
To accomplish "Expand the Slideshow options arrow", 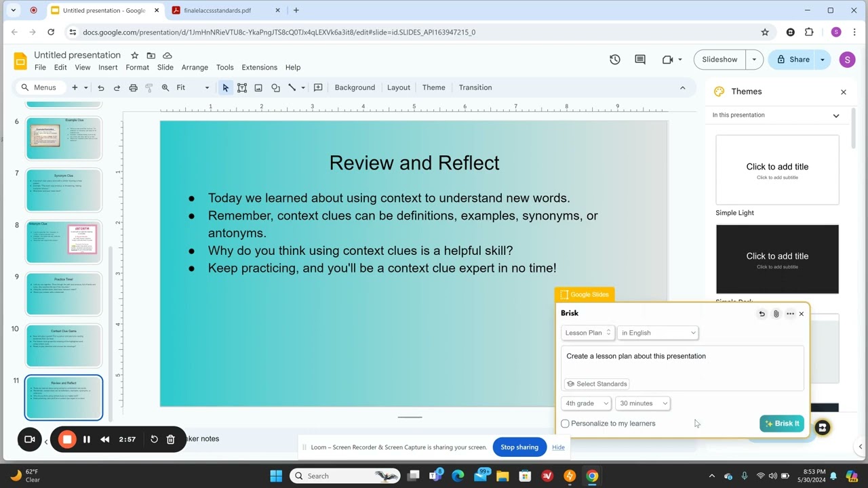I will click(x=754, y=60).
